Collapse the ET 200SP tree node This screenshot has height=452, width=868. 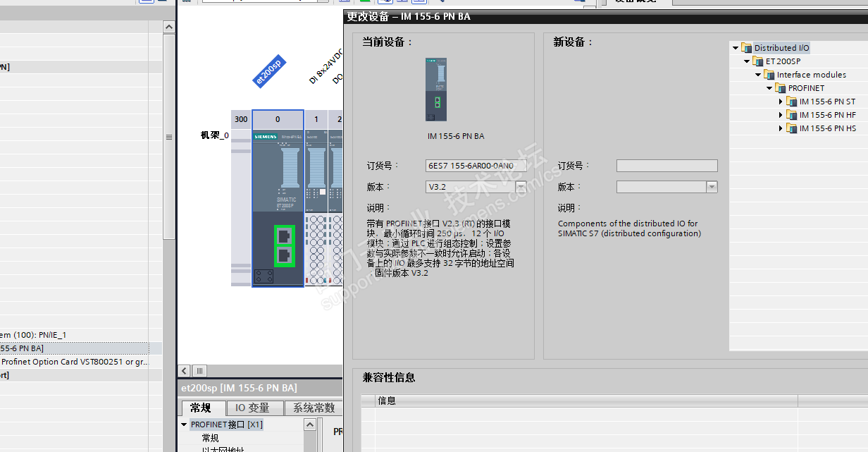tap(747, 61)
